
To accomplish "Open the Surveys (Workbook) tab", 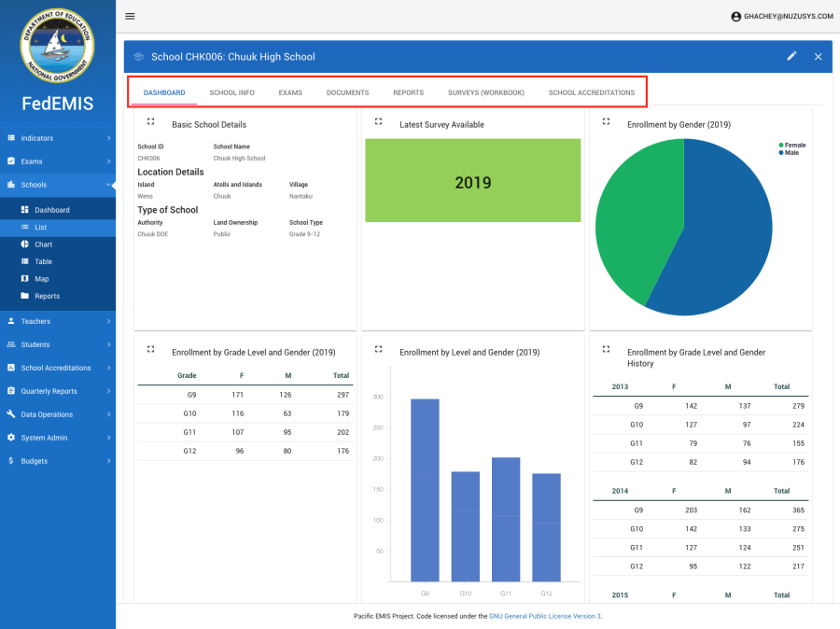I will [x=485, y=93].
